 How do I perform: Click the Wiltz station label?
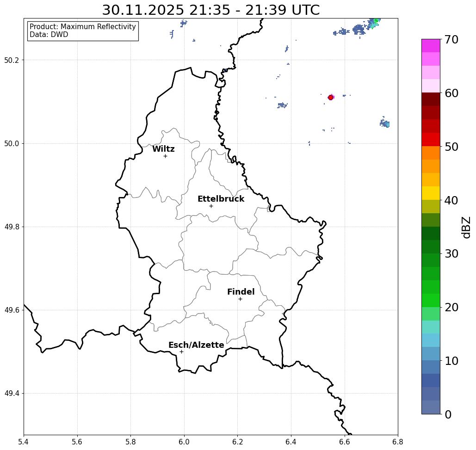click(x=163, y=149)
